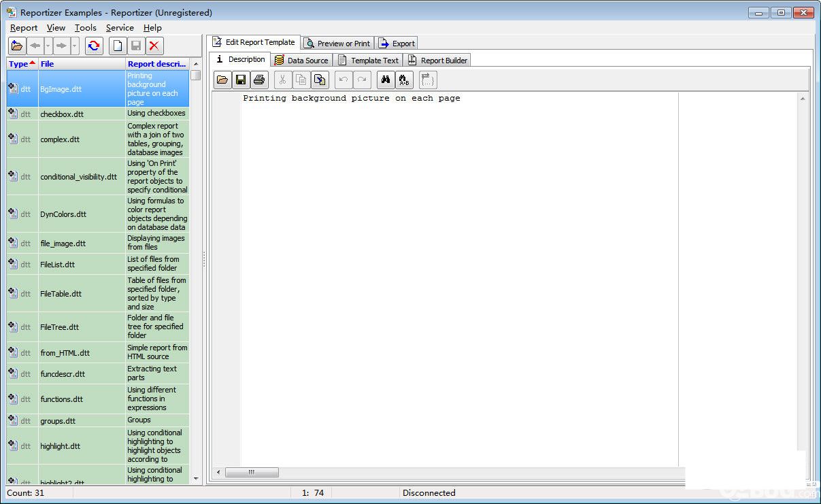Open the Service menu
Viewport: 821px width, 504px height.
tap(120, 28)
